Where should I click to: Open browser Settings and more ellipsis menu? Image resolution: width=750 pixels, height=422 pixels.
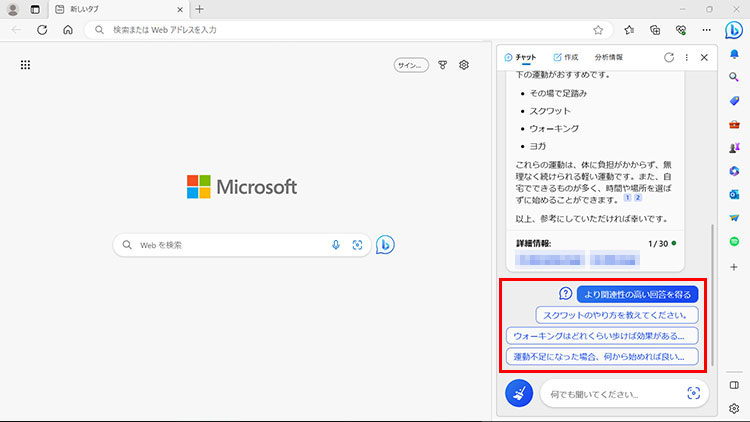click(706, 30)
